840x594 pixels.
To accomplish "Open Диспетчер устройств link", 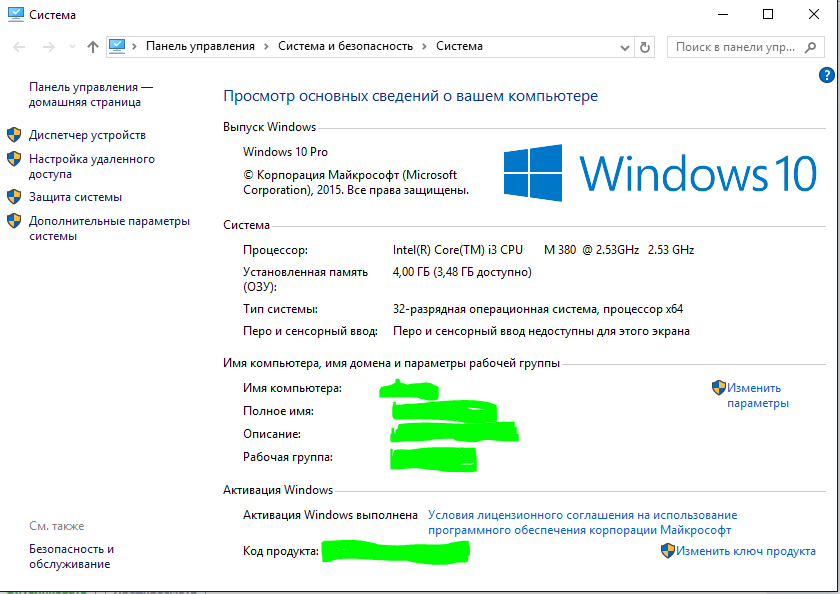I will [87, 135].
